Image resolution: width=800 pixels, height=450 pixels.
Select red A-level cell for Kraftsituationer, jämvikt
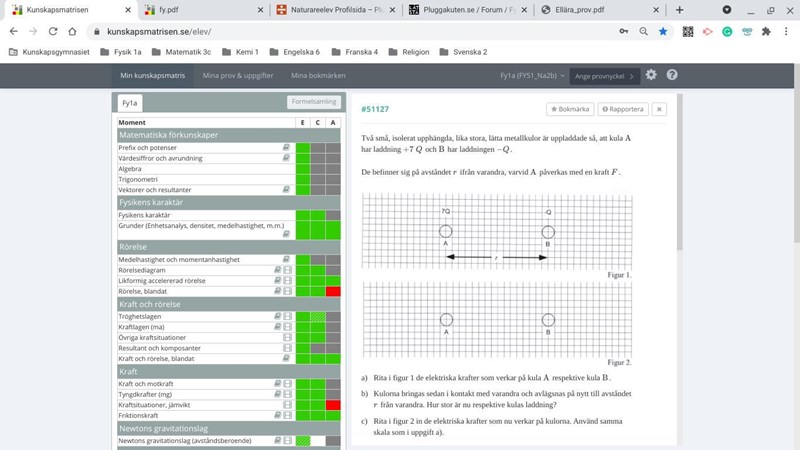point(333,405)
